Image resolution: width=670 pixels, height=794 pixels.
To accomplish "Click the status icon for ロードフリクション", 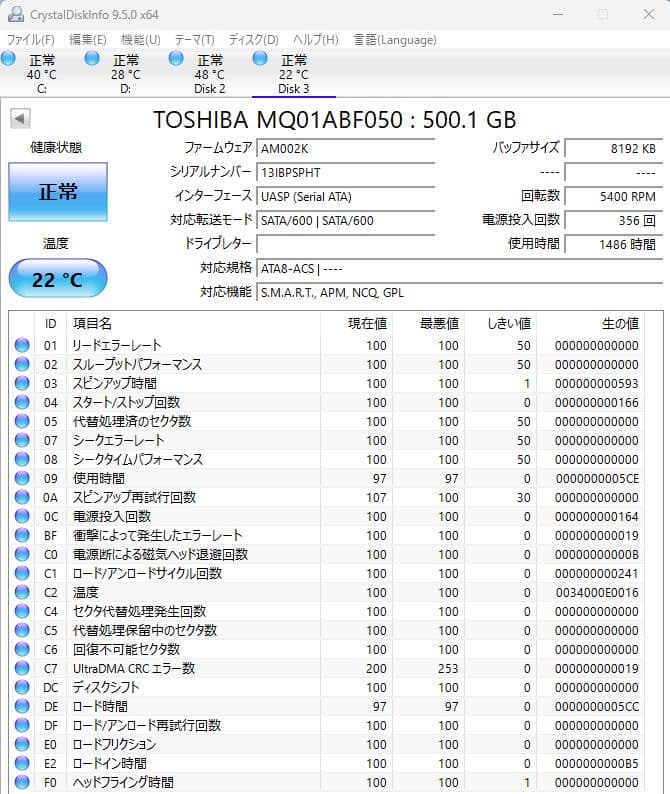I will (22, 744).
